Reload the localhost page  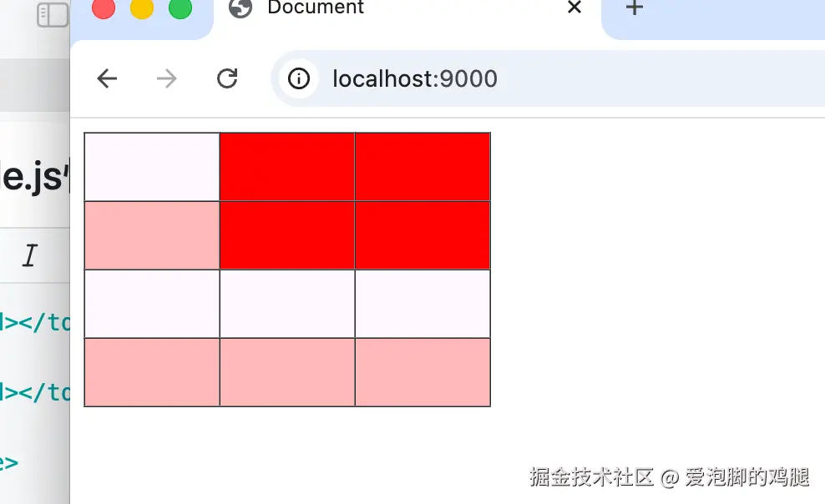tap(227, 78)
